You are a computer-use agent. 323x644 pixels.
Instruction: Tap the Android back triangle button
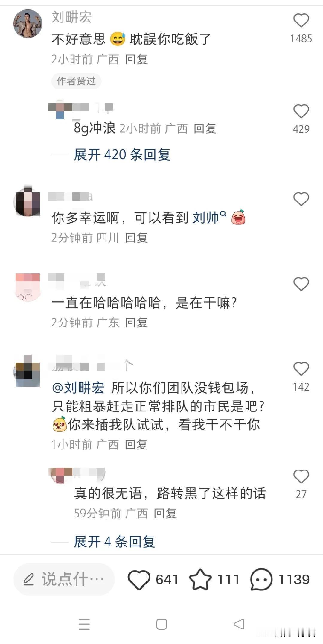(239, 624)
